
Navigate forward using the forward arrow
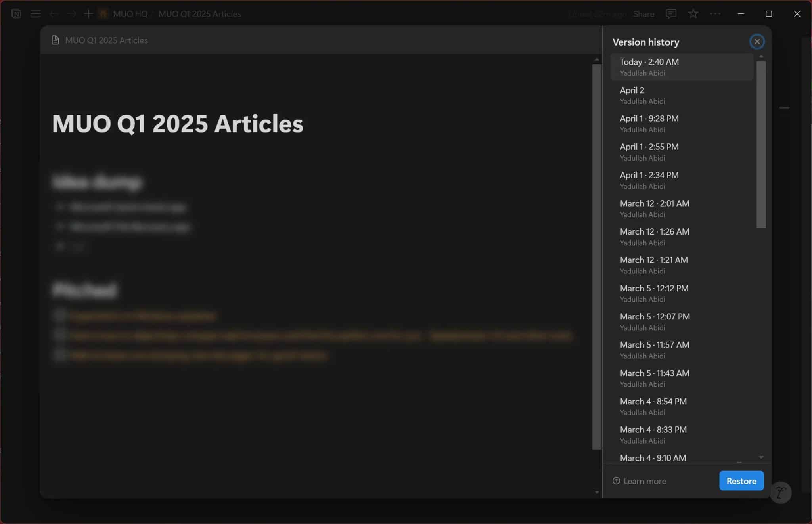pyautogui.click(x=72, y=13)
